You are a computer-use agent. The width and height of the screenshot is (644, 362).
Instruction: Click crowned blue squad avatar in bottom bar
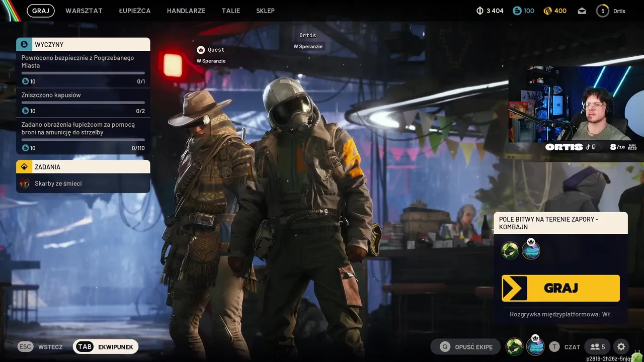(x=535, y=346)
